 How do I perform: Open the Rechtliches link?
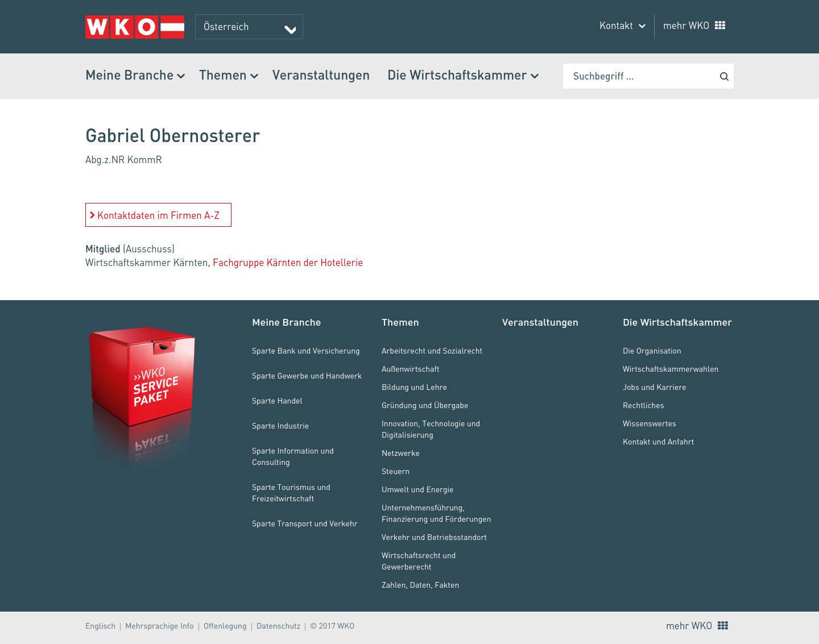[x=643, y=405]
